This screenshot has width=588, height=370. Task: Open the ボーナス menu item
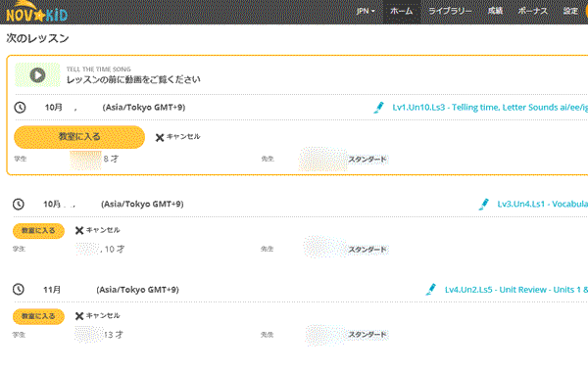pos(532,11)
